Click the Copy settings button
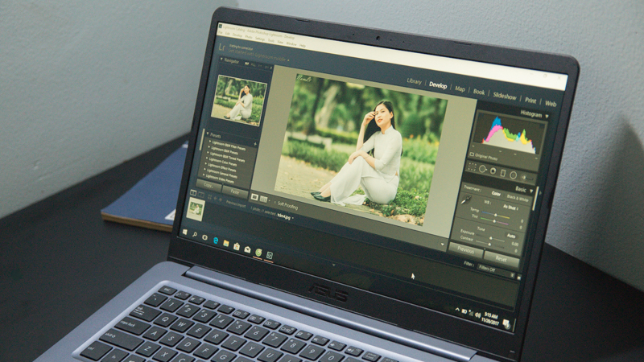 [208, 186]
